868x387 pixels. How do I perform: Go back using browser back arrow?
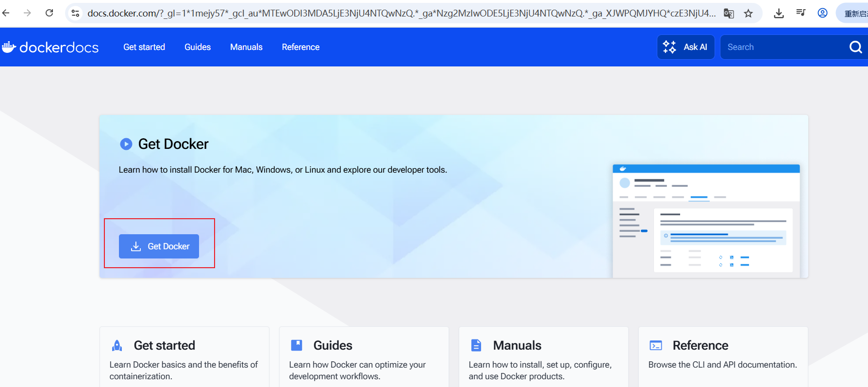click(x=6, y=13)
